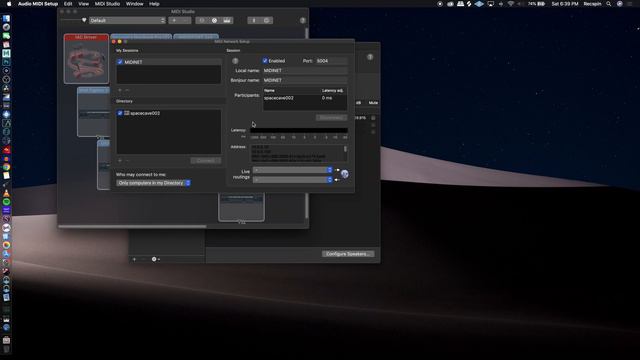Click the plus button under the Directory list
Image resolution: width=640 pixels, height=360 pixels.
[120, 161]
